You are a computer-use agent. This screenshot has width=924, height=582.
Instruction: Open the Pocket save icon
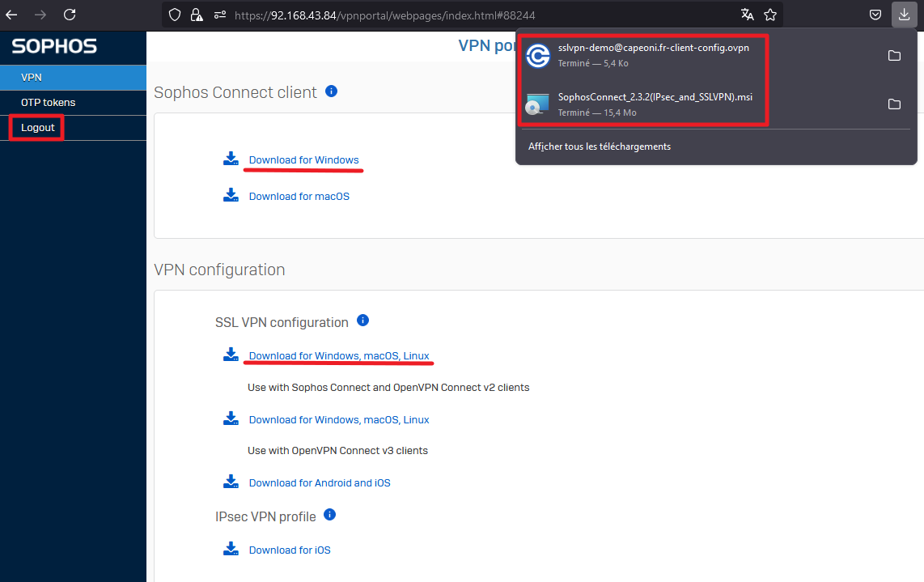(x=875, y=15)
